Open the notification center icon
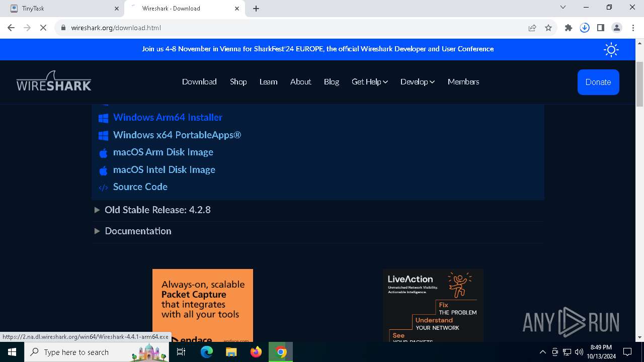The image size is (644, 362). [x=627, y=352]
